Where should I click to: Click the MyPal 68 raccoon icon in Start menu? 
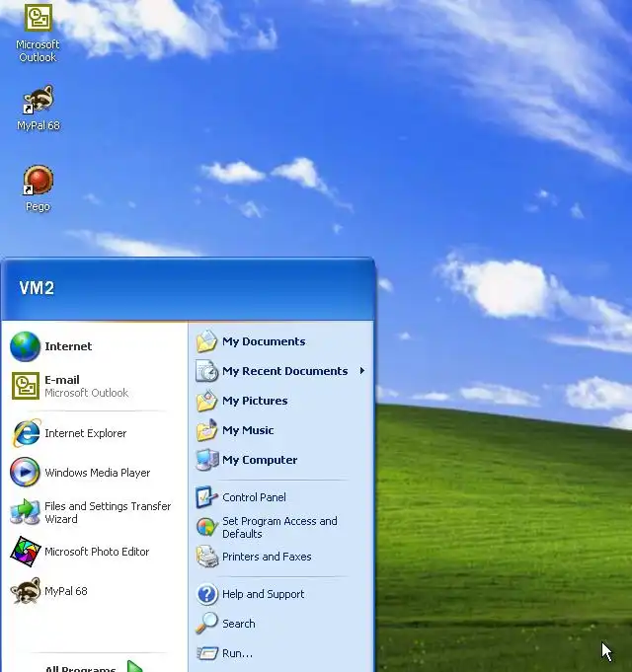coord(26,590)
